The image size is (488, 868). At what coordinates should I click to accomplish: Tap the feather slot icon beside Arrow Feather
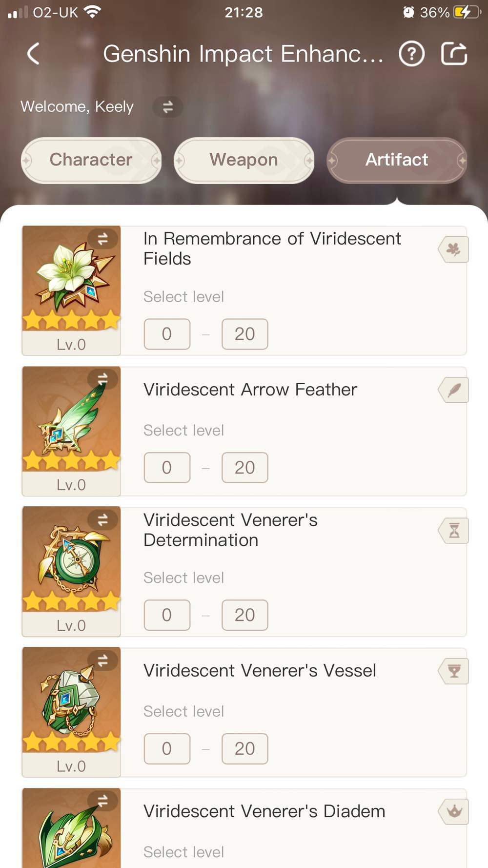tap(454, 390)
